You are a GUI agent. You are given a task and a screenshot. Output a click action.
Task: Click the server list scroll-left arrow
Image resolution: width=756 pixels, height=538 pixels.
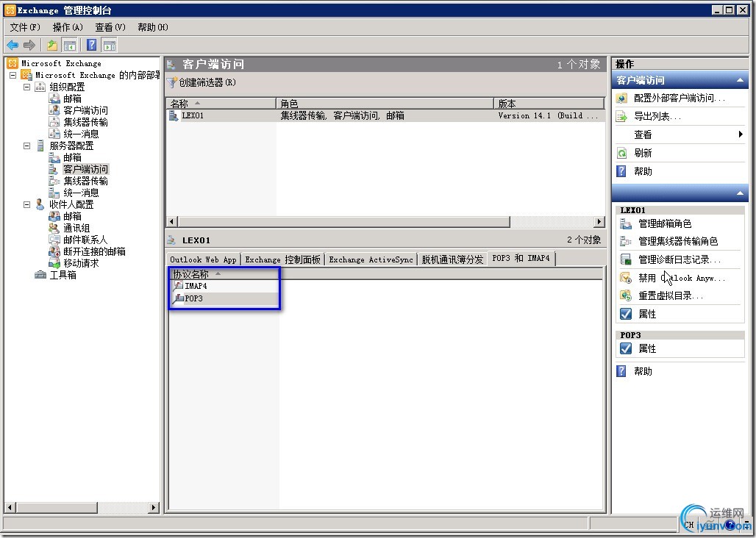click(x=171, y=221)
